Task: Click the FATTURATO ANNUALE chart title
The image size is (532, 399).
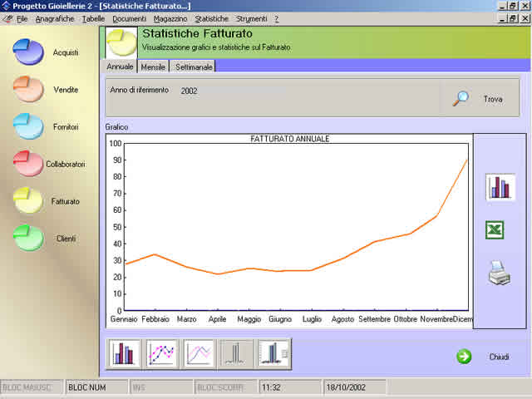Action: (x=290, y=139)
